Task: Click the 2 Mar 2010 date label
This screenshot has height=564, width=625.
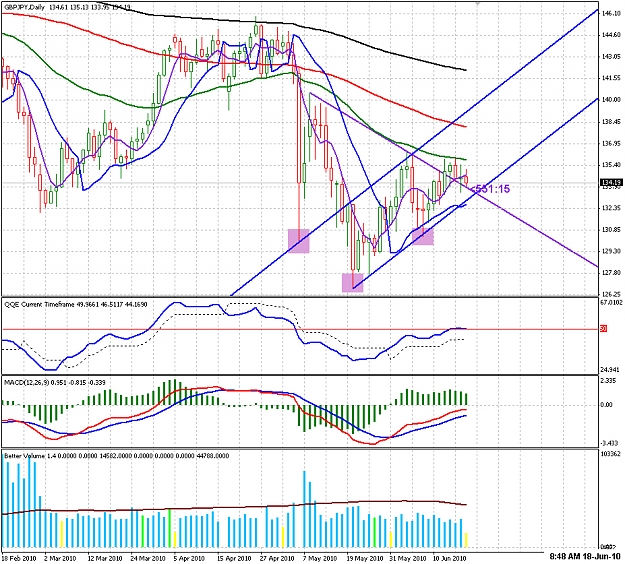Action: (60, 558)
